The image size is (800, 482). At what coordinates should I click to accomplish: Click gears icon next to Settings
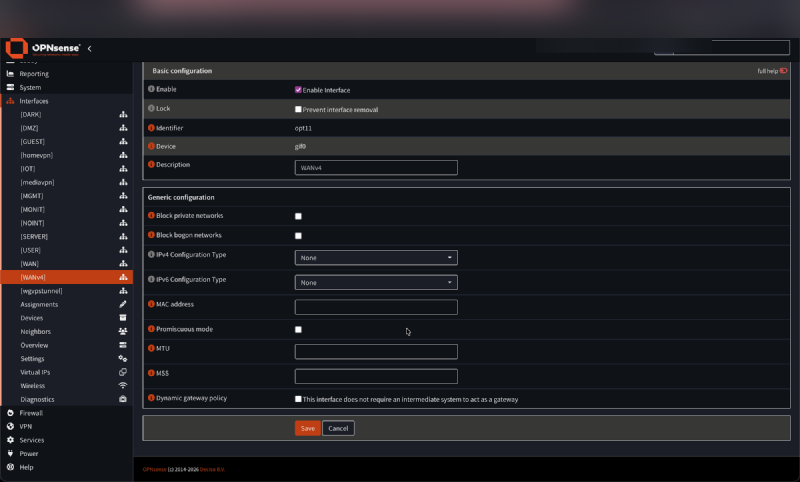[x=123, y=359]
